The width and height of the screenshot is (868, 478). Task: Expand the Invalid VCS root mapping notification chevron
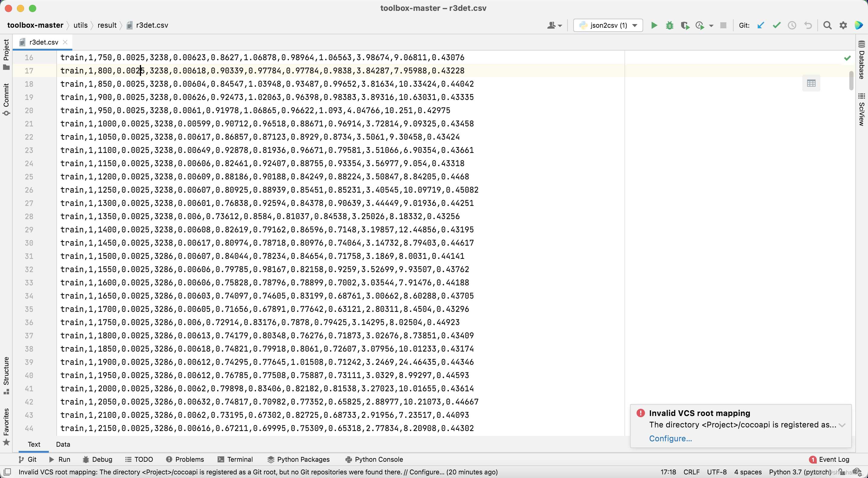(843, 425)
